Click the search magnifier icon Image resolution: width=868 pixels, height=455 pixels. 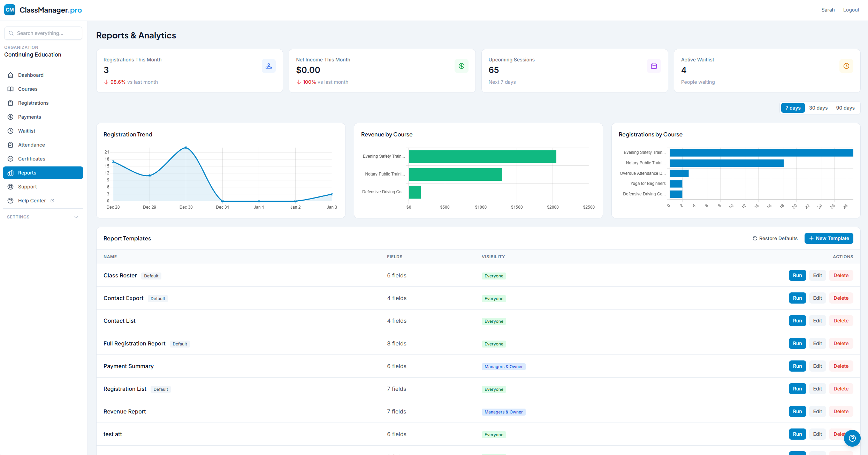tap(11, 33)
